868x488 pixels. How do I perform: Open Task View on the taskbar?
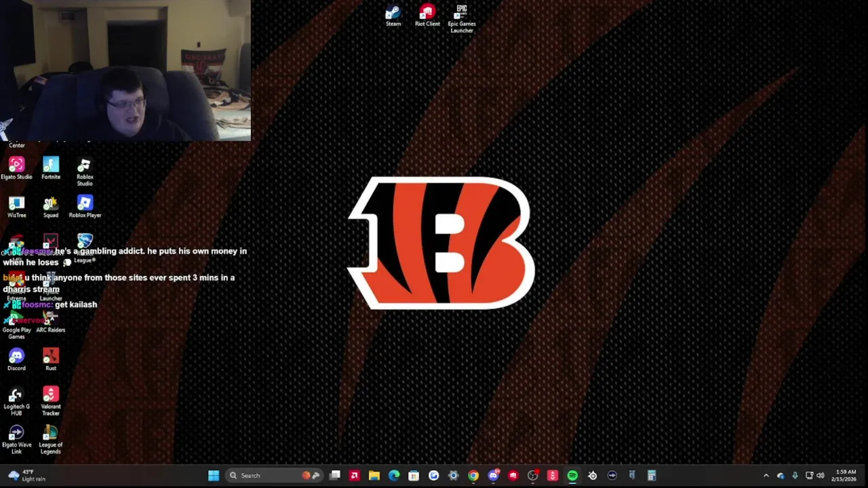(335, 476)
